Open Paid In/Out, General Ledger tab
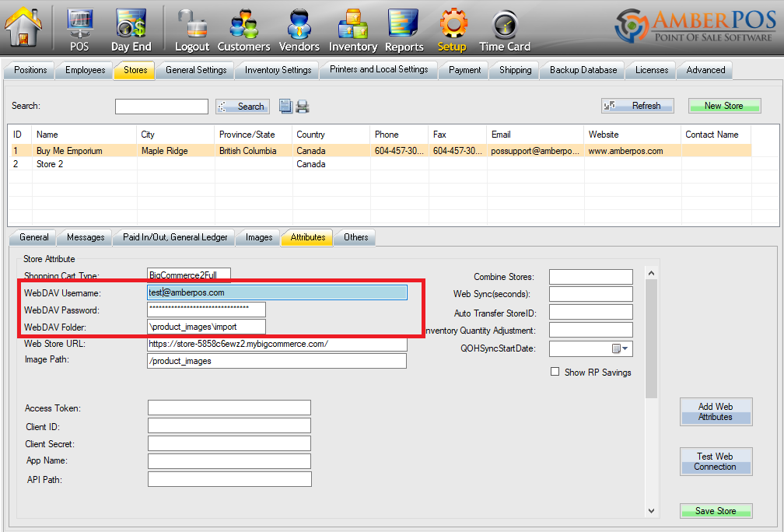Image resolution: width=784 pixels, height=532 pixels. (175, 237)
